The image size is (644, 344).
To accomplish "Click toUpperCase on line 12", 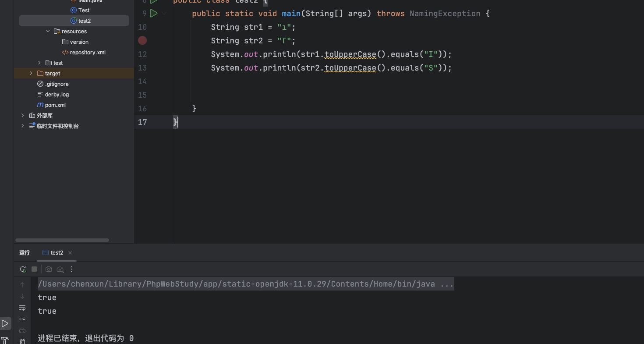I will tap(350, 54).
